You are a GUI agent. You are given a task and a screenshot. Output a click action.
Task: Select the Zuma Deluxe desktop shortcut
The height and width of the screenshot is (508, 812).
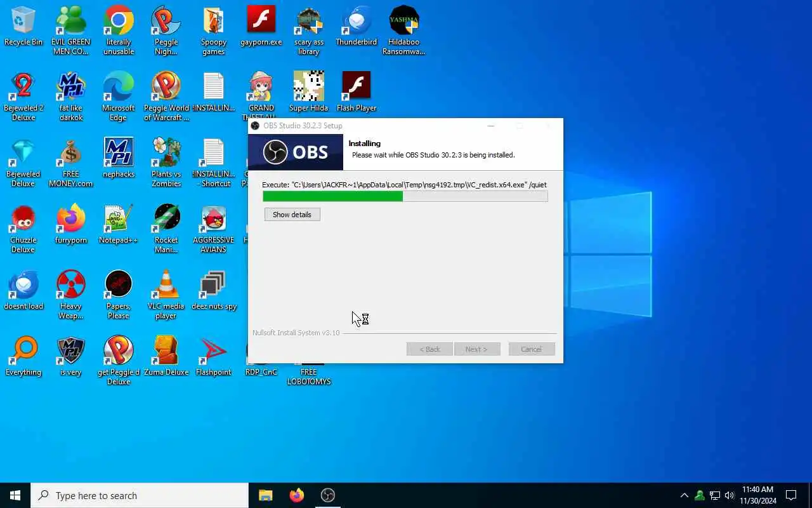[166, 357]
